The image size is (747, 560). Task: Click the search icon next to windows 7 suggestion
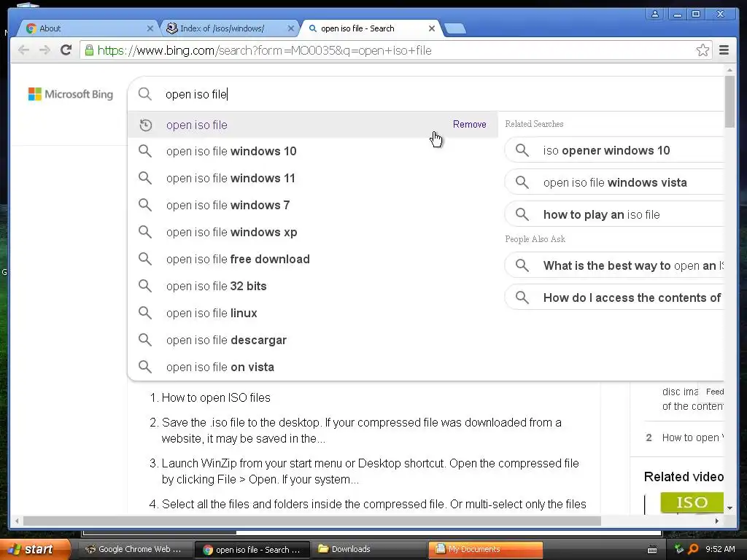[x=145, y=205]
